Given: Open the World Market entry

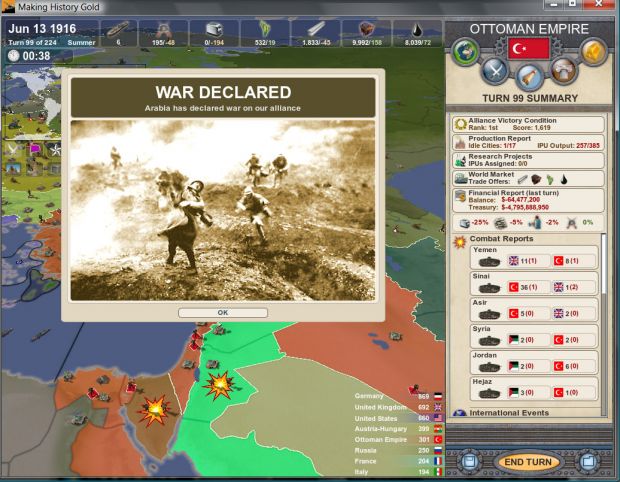Looking at the screenshot, I should coord(528,178).
